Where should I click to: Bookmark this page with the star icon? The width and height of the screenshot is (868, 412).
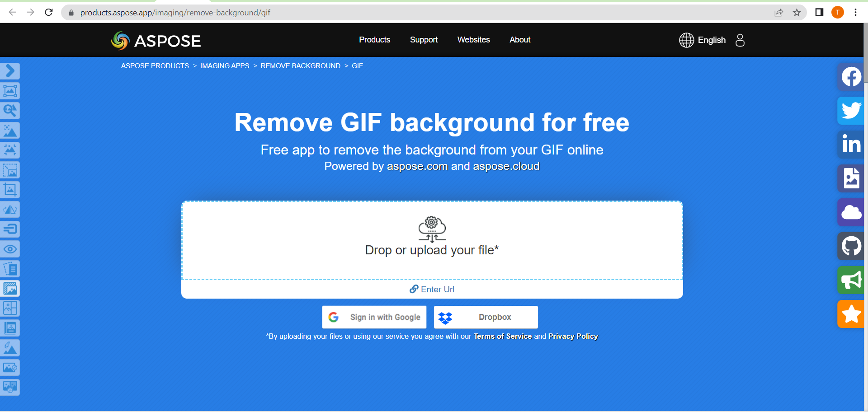coord(797,12)
